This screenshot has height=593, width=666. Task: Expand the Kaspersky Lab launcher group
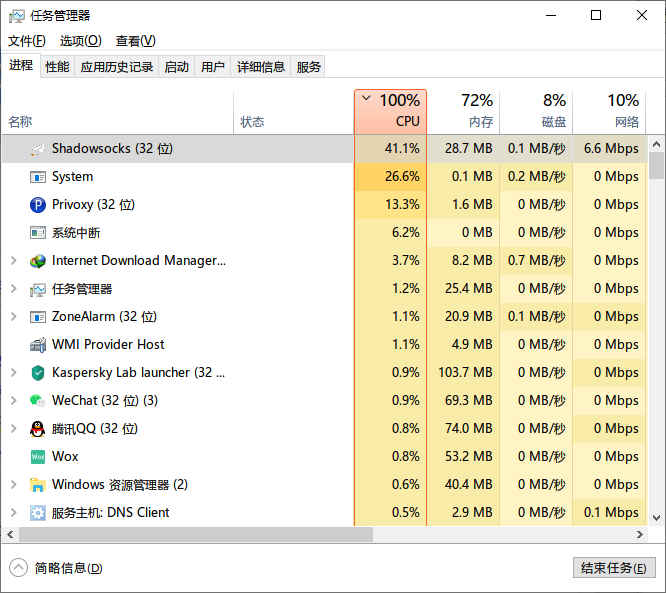click(14, 373)
